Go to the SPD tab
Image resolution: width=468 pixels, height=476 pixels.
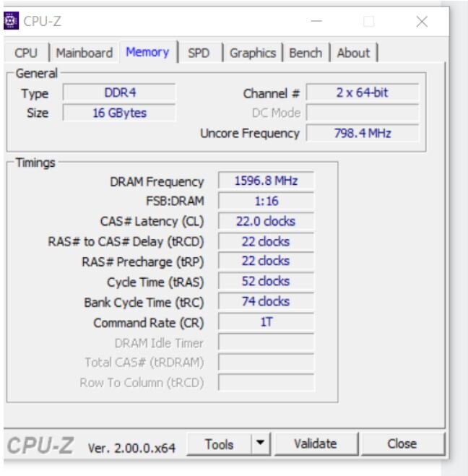(x=199, y=53)
